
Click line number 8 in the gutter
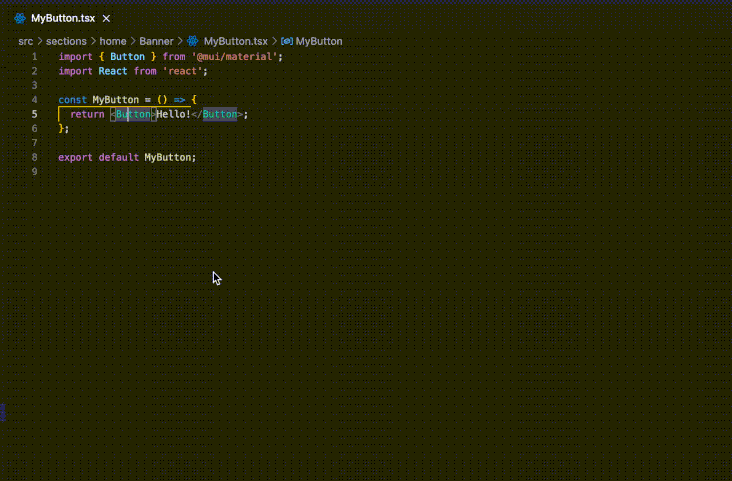pos(34,157)
